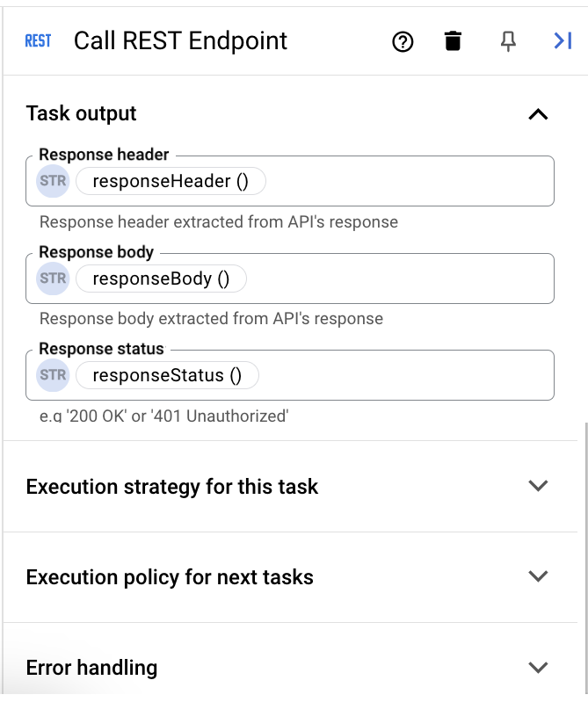The width and height of the screenshot is (588, 702).
Task: Expand Execution policy for next tasks
Action: pos(538,576)
